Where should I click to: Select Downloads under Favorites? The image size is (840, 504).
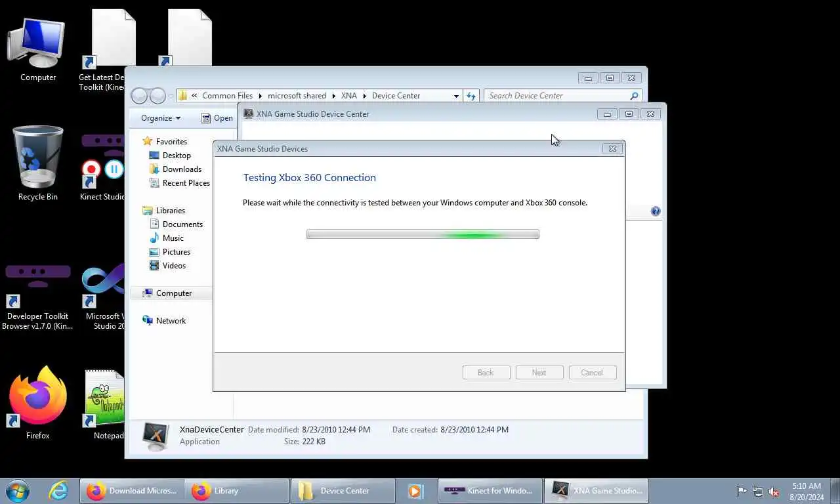click(x=182, y=169)
